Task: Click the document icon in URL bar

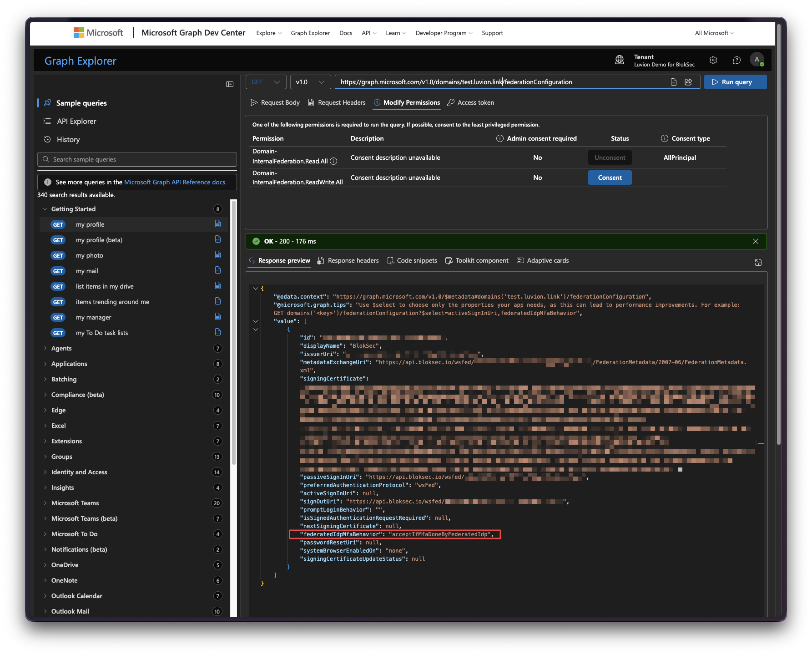Action: [674, 82]
